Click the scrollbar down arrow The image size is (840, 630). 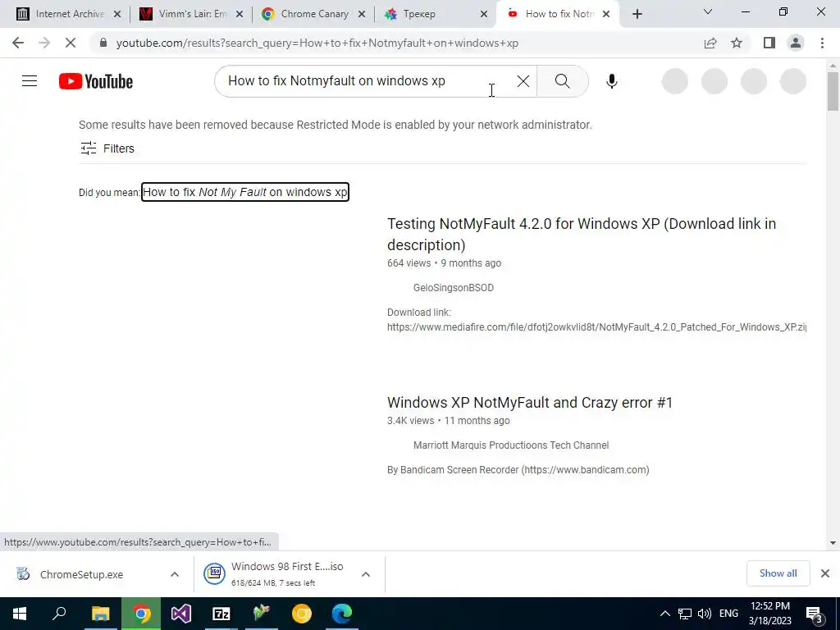click(833, 543)
